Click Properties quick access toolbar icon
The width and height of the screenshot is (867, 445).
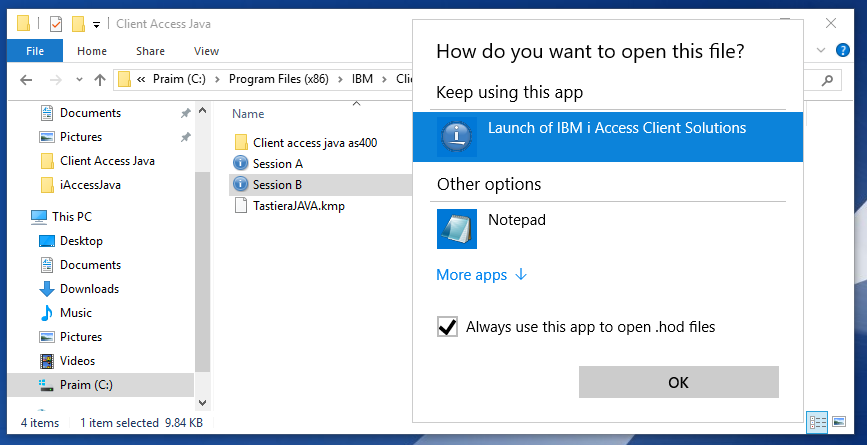(x=56, y=24)
